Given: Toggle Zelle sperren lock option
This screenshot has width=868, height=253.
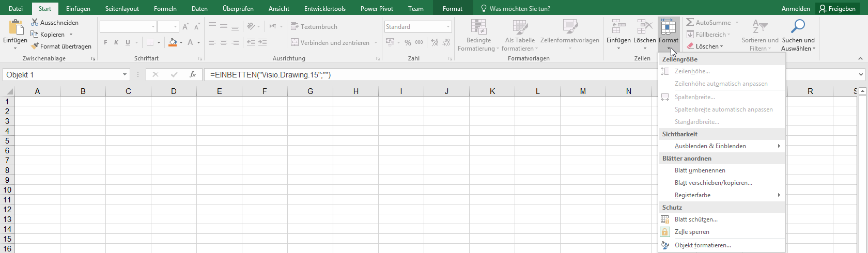Looking at the screenshot, I should [x=692, y=232].
